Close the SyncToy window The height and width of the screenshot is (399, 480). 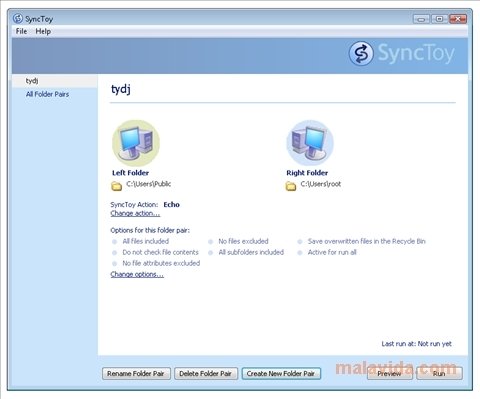coord(458,19)
